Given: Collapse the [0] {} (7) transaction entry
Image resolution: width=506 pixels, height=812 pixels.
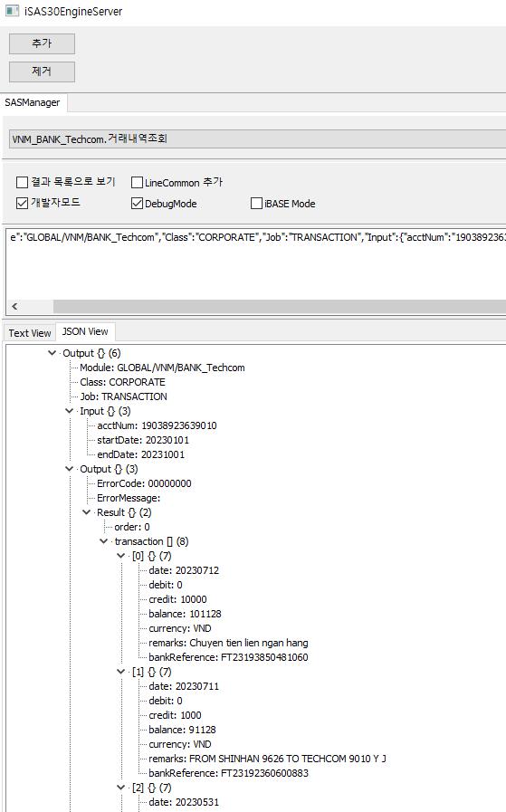Looking at the screenshot, I should (120, 556).
